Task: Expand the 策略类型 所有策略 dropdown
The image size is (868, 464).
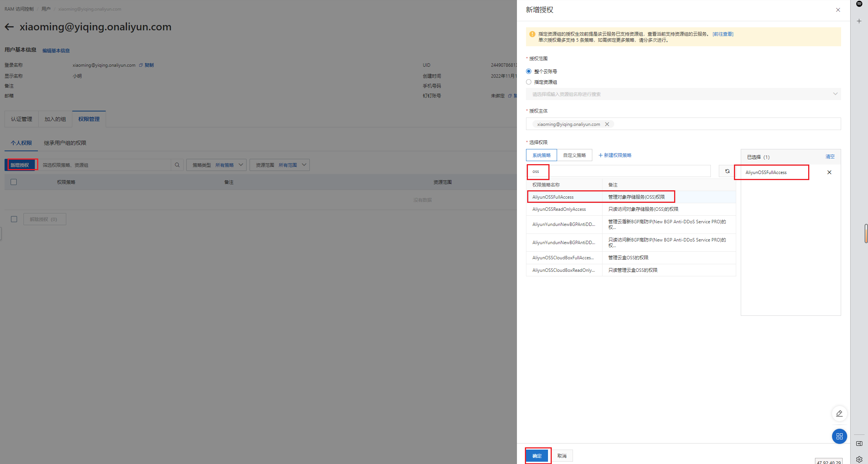Action: 216,165
